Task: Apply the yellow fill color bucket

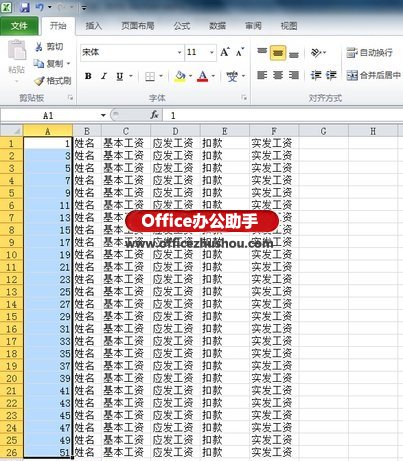Action: [180, 76]
